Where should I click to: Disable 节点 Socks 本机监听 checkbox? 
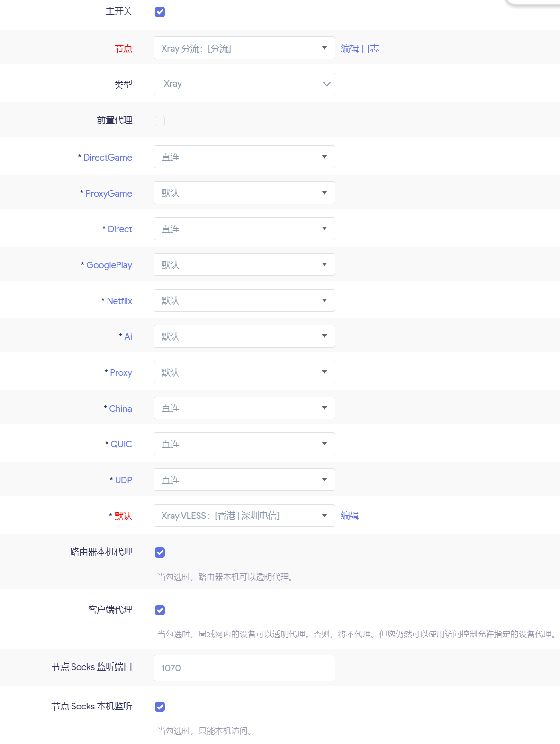click(160, 707)
